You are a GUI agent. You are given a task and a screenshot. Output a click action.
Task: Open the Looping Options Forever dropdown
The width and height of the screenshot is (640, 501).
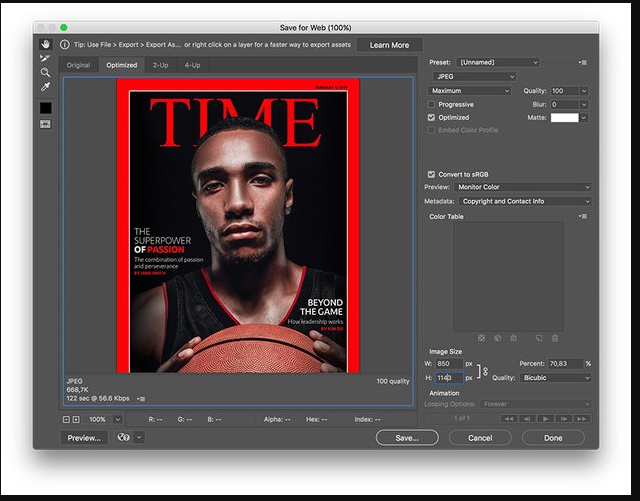click(536, 404)
